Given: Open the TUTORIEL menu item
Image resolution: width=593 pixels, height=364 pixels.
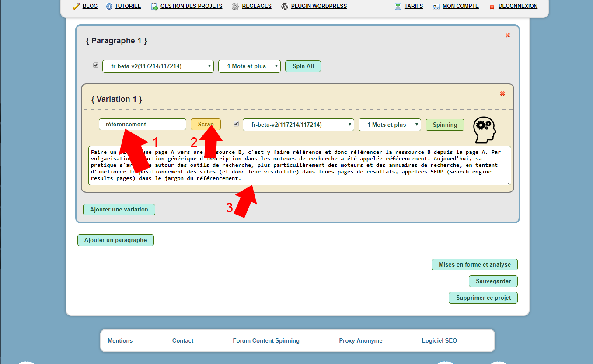Looking at the screenshot, I should tap(128, 6).
